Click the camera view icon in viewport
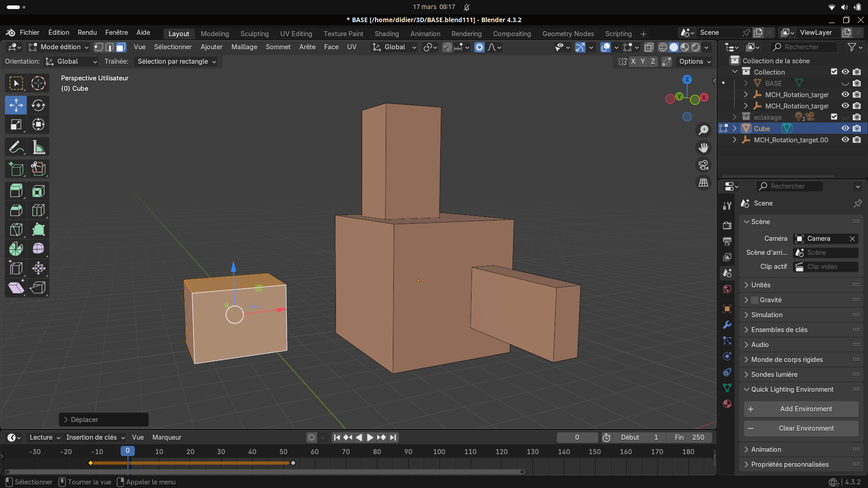The image size is (868, 488). coord(703,165)
